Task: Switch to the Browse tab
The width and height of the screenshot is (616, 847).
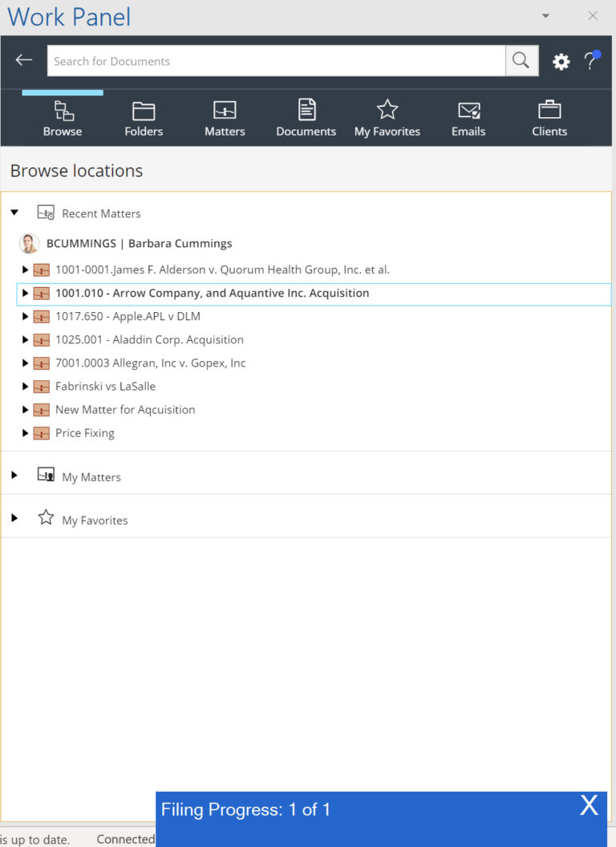Action: [x=62, y=116]
